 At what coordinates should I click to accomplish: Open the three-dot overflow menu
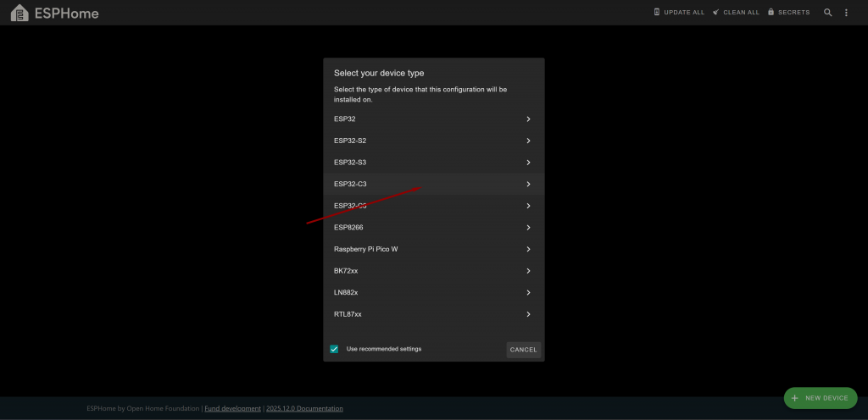[846, 13]
